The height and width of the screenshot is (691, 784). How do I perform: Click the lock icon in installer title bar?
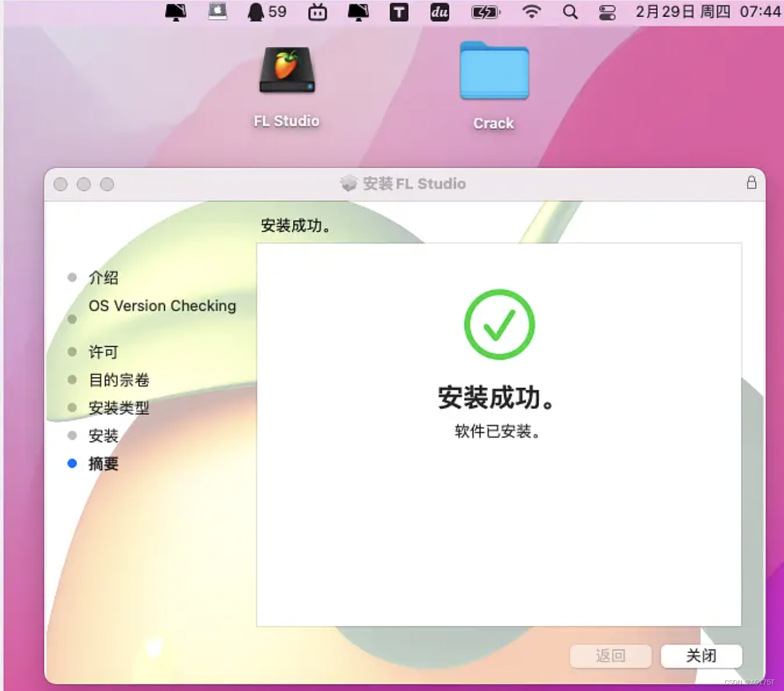pos(751,183)
